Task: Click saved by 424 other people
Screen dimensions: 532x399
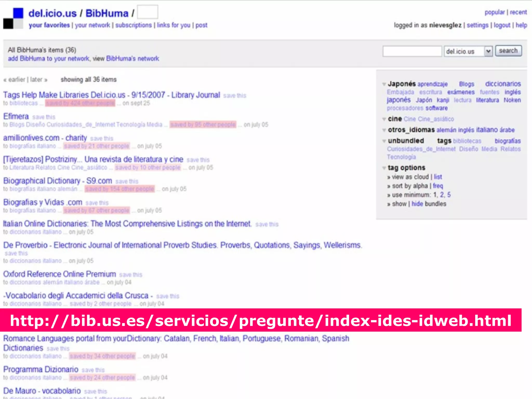Action: [80, 103]
